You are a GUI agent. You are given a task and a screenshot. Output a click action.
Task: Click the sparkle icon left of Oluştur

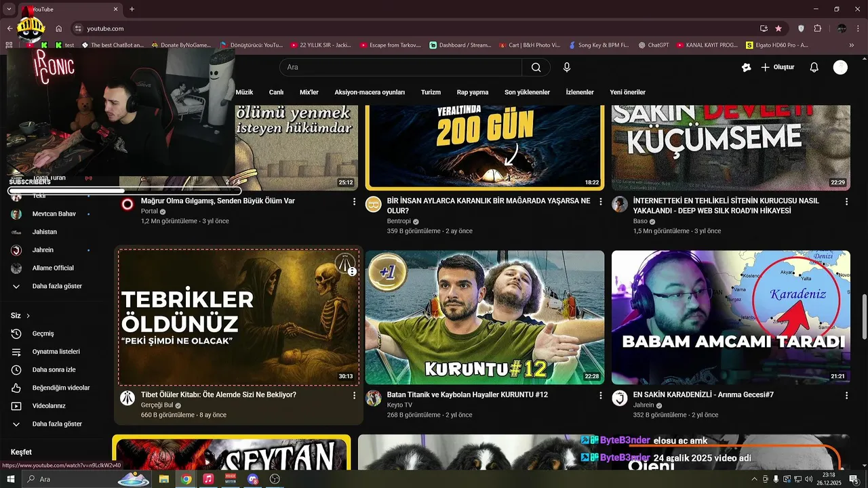[x=747, y=67]
